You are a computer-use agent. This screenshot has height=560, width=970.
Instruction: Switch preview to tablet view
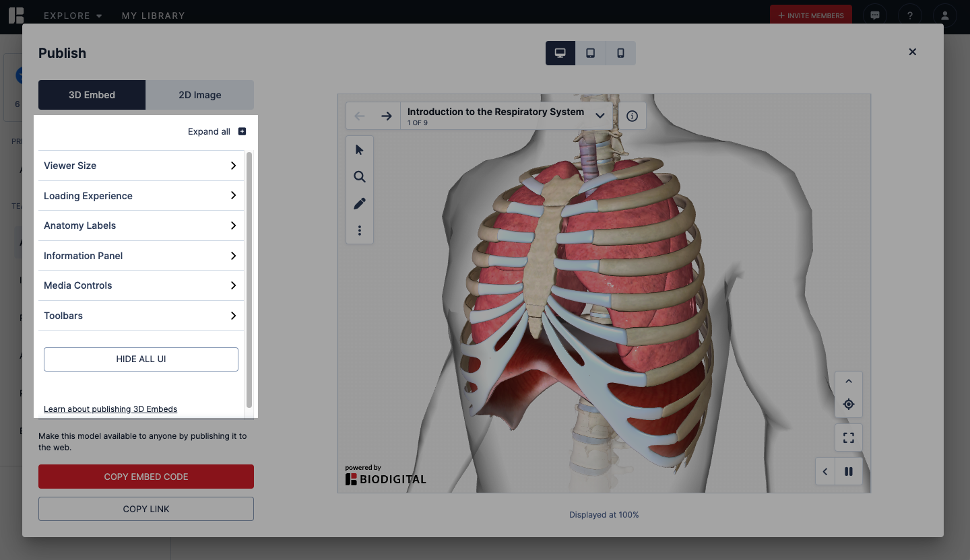click(590, 53)
